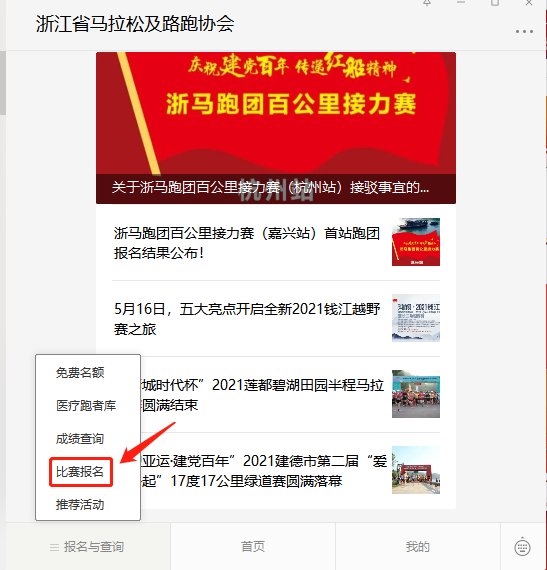Open the 我的 bottom tab
547x570 pixels.
(x=418, y=547)
